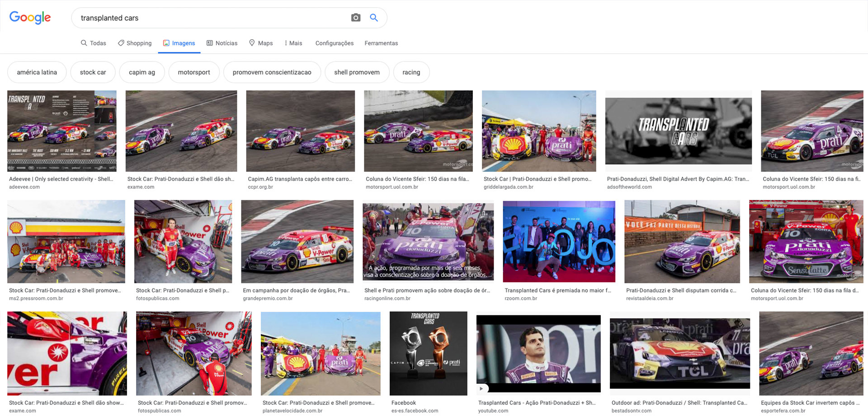Click the grandepremio.com.br source text
Image resolution: width=868 pixels, height=418 pixels.
[x=268, y=298]
